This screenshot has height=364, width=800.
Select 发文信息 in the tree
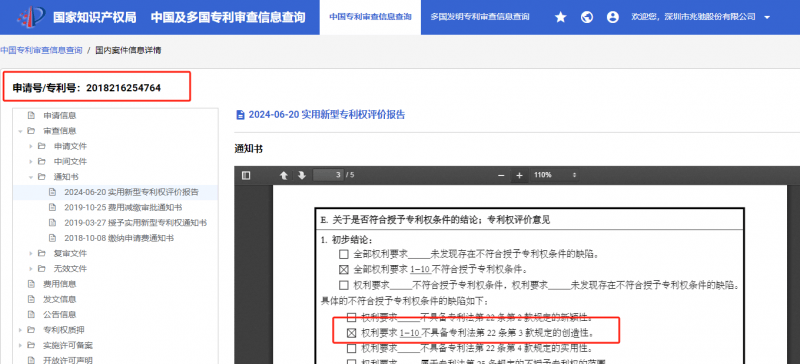[60, 299]
